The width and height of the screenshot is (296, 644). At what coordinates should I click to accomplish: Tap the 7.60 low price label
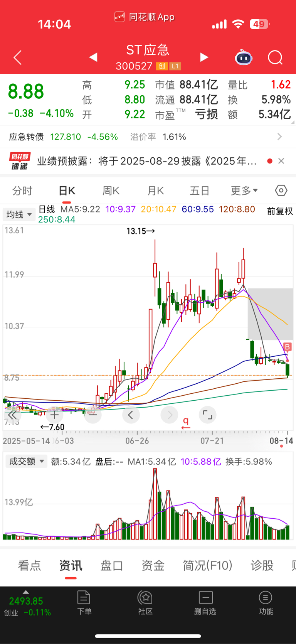point(52,427)
